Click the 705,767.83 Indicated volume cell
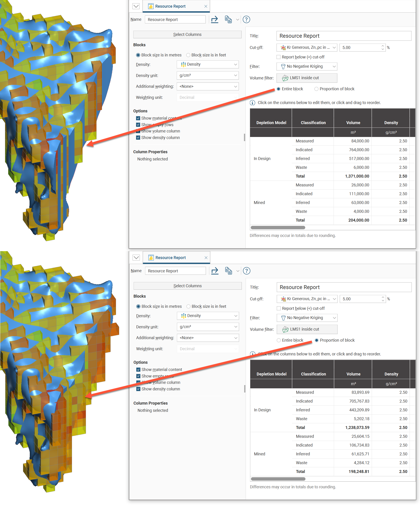Image resolution: width=420 pixels, height=505 pixels. pos(353,401)
